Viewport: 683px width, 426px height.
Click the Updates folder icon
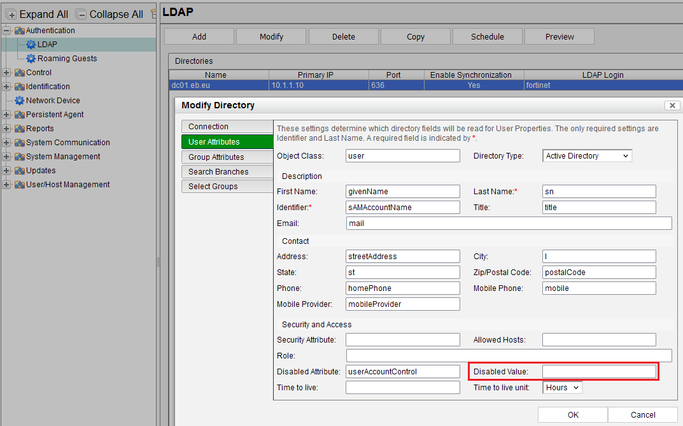click(19, 171)
